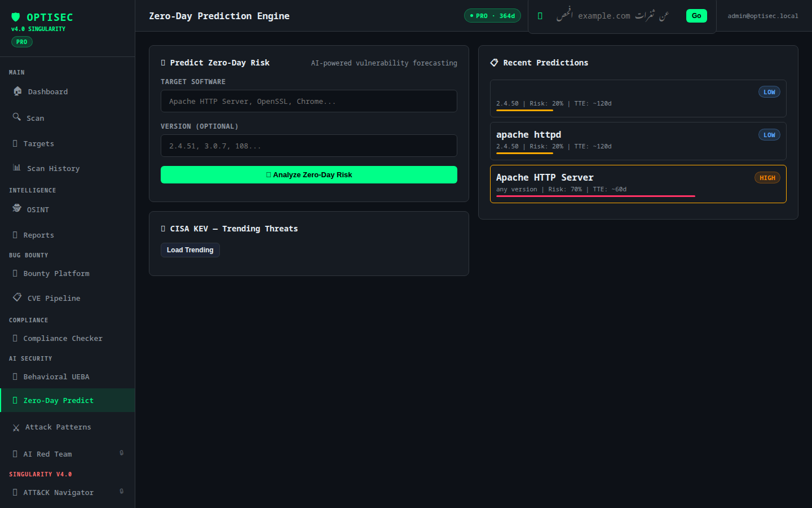This screenshot has height=508, width=812.
Task: Select the Scan magnifier icon
Action: pyautogui.click(x=17, y=117)
